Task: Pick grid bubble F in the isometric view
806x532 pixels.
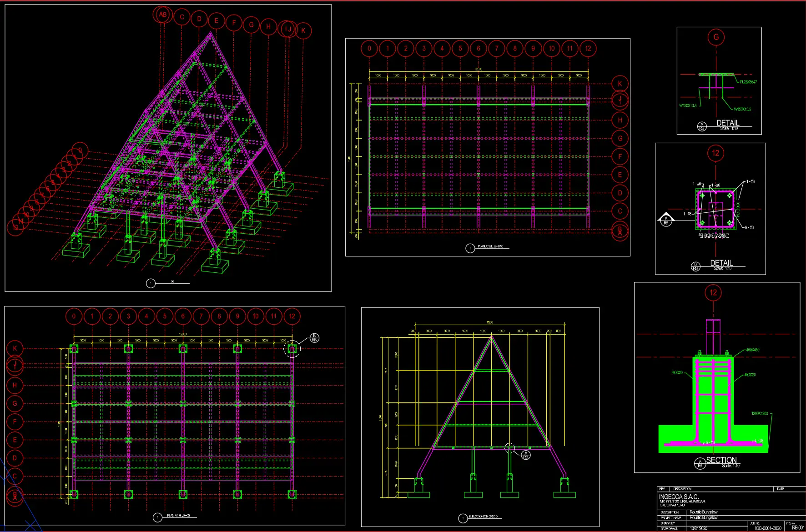Action: pos(234,23)
